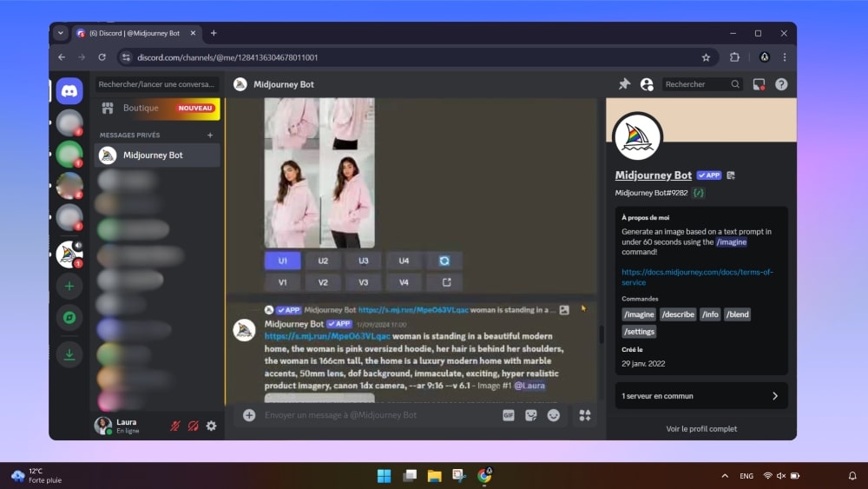Click the Midjourney server icon in sidebar
This screenshot has width=868, height=489.
[x=69, y=254]
